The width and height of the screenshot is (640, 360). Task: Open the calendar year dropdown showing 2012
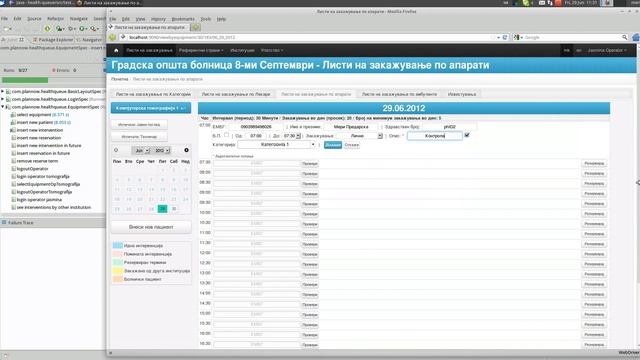[x=162, y=150]
